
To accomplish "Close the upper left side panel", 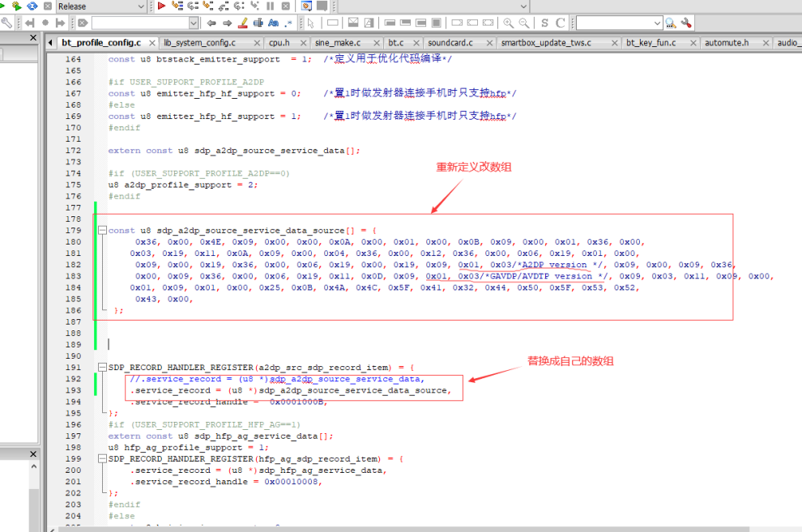I will point(33,38).
